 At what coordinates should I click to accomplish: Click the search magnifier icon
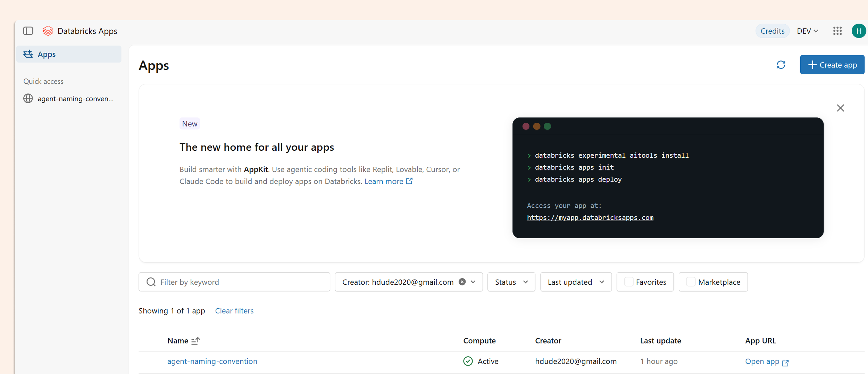(x=151, y=282)
